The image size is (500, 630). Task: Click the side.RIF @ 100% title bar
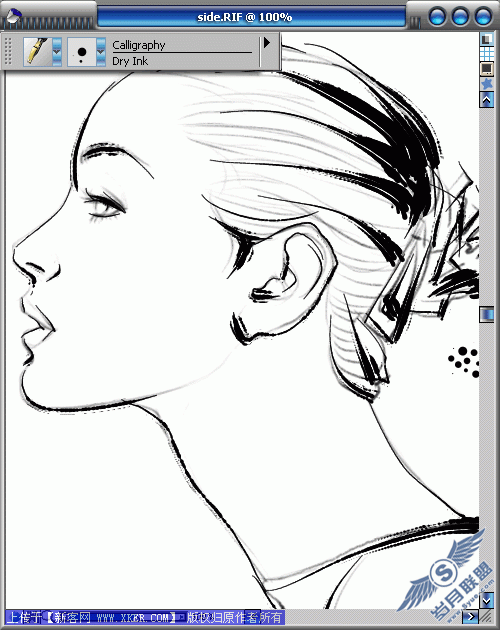coord(251,17)
